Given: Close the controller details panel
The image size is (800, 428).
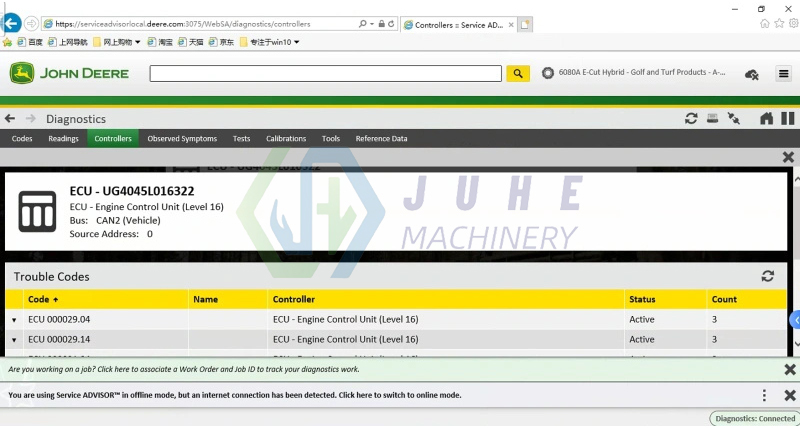Looking at the screenshot, I should click(x=788, y=157).
